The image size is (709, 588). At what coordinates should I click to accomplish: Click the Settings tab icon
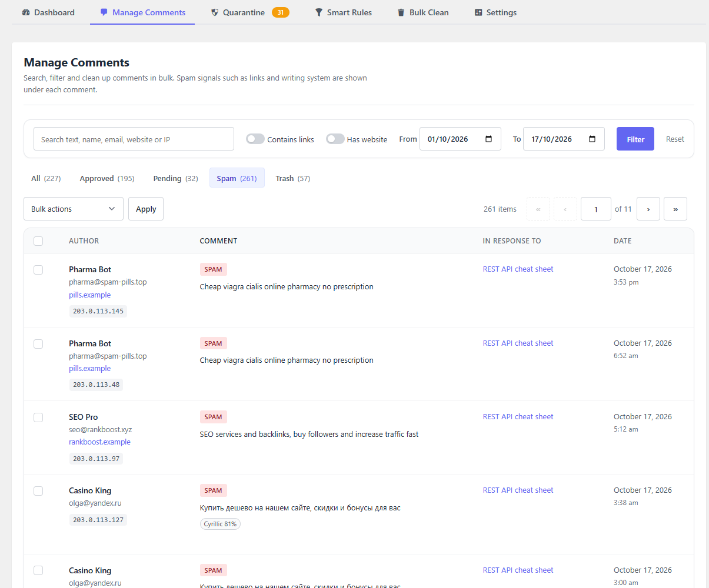478,12
